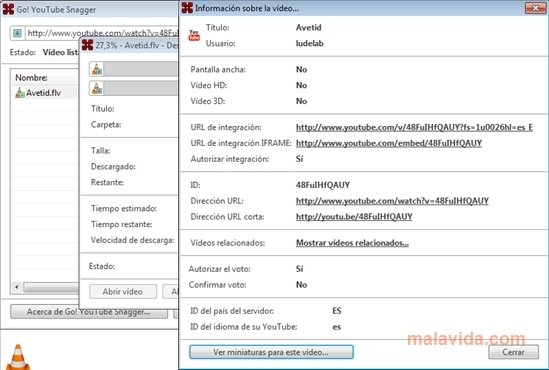Click the title value Avetid
549x370 pixels.
point(308,28)
